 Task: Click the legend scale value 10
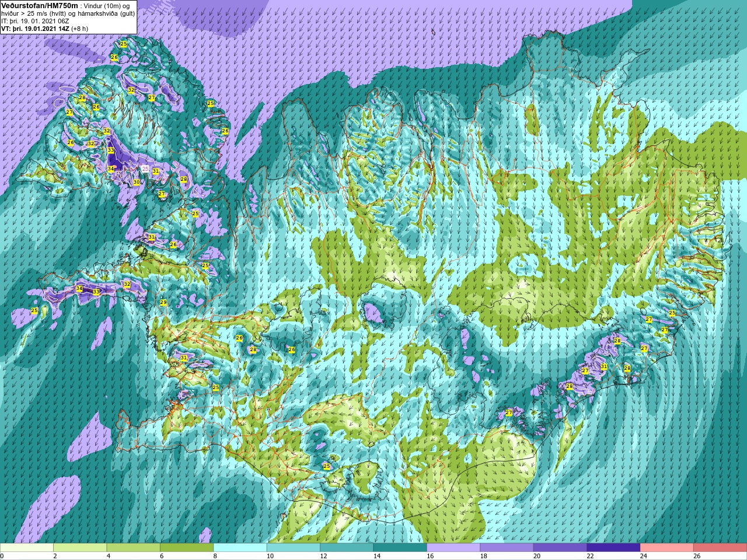[270, 556]
